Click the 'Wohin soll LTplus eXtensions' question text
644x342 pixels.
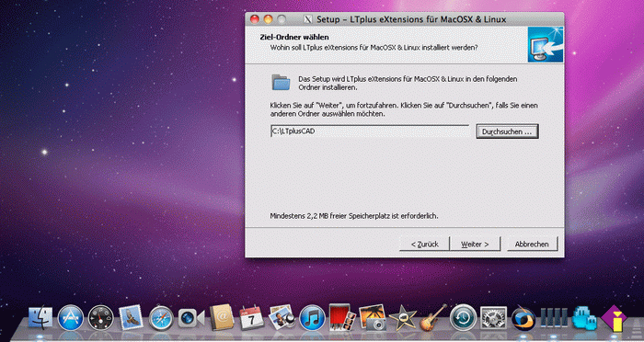[x=374, y=48]
